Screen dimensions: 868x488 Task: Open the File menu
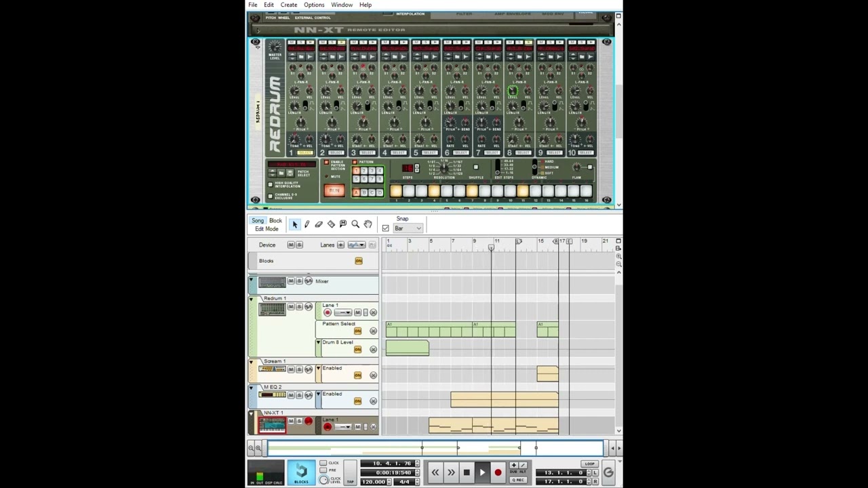(252, 5)
